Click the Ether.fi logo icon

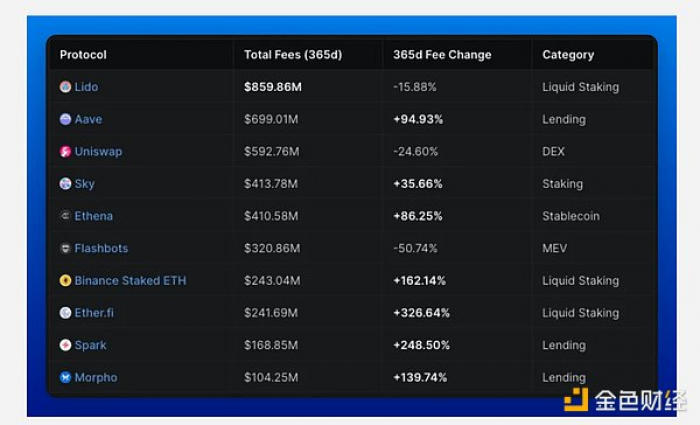point(65,313)
